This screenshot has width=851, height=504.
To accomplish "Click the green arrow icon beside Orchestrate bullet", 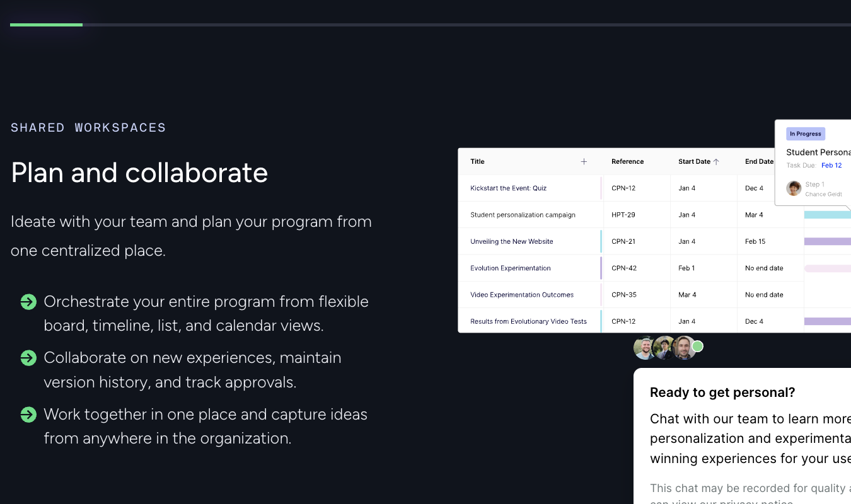I will coord(28,302).
